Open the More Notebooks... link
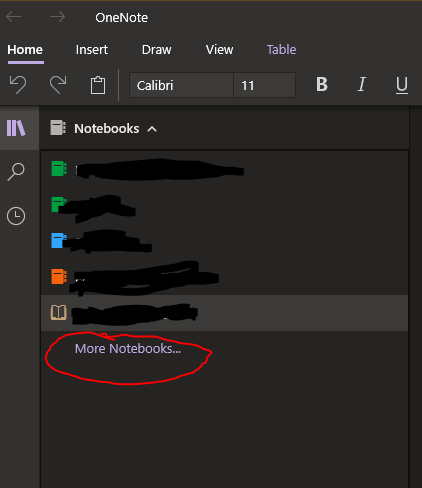422x488 pixels. pos(128,349)
